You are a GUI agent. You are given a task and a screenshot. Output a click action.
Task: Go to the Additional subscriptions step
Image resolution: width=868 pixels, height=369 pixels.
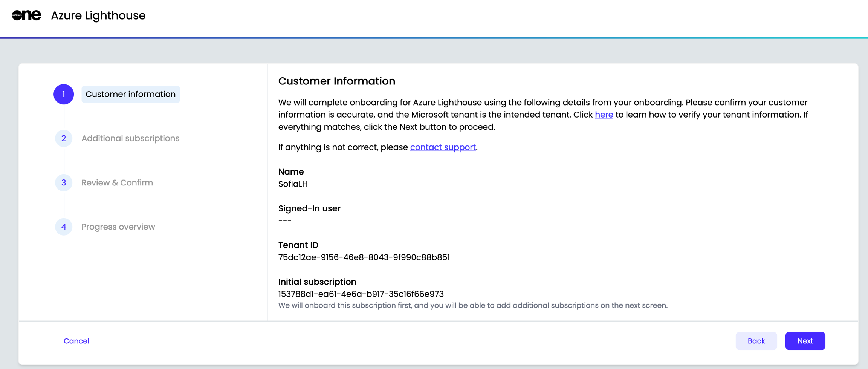[x=130, y=138]
